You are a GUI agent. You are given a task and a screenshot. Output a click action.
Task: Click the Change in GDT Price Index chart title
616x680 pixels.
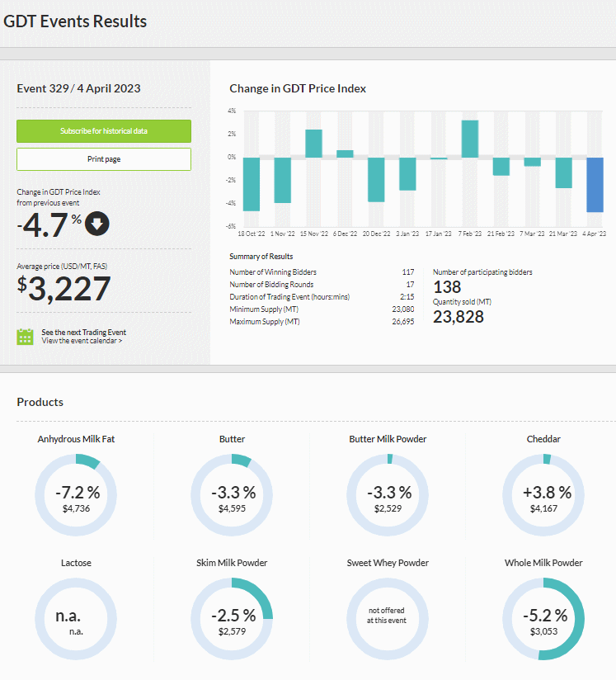tap(298, 88)
